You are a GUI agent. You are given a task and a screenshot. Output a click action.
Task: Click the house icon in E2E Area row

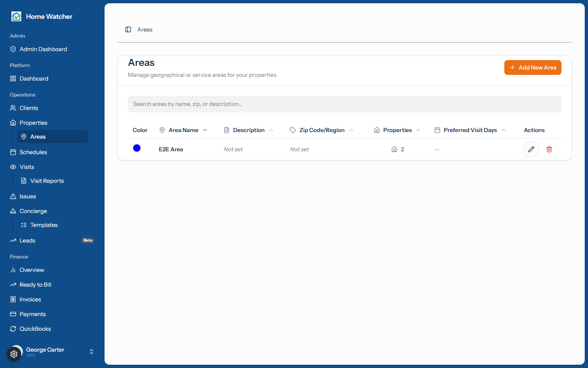coord(394,149)
